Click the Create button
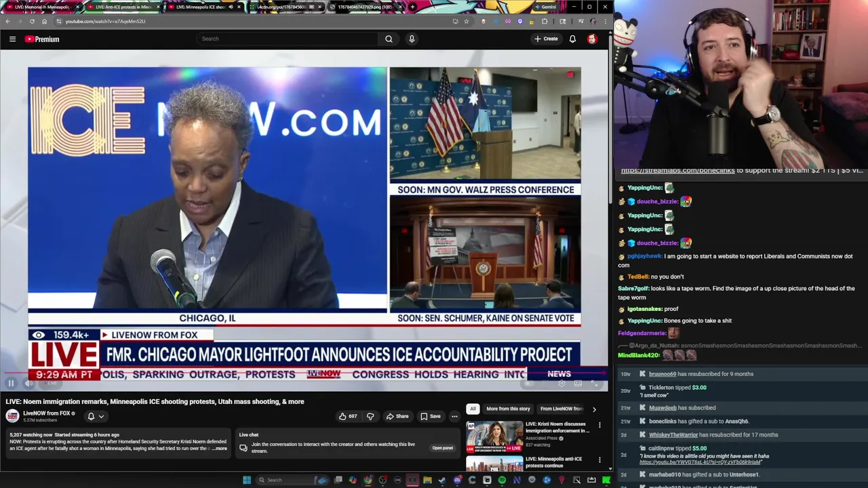Image resolution: width=868 pixels, height=488 pixels. tap(546, 39)
